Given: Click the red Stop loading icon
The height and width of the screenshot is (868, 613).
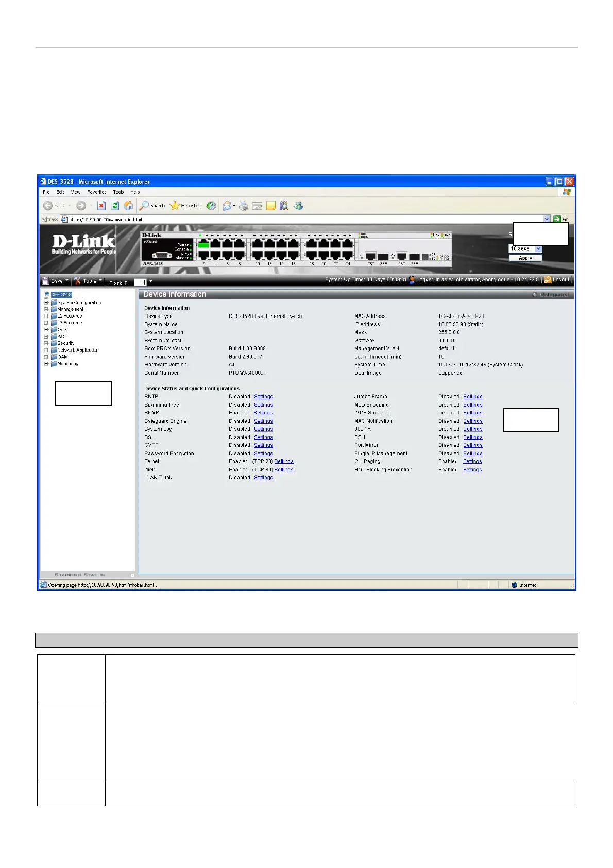Looking at the screenshot, I should coord(101,206).
